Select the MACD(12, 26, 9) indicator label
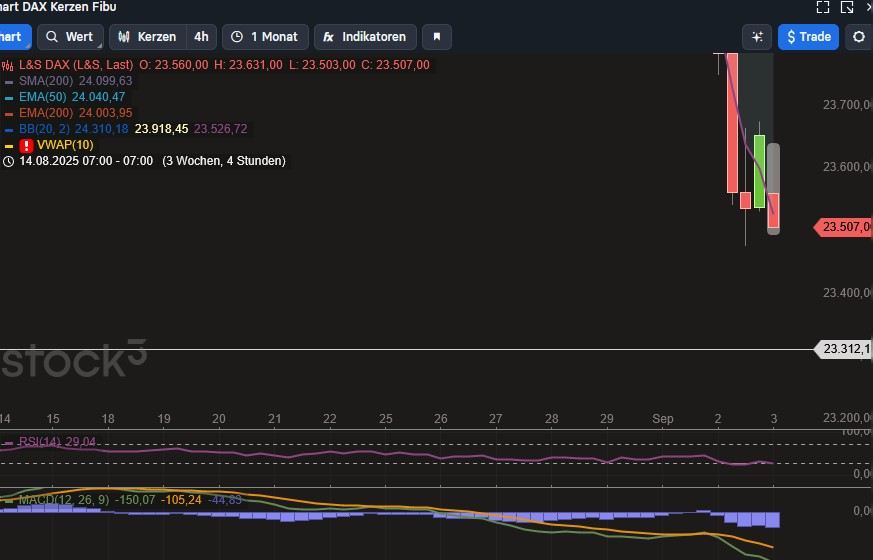 (64, 500)
